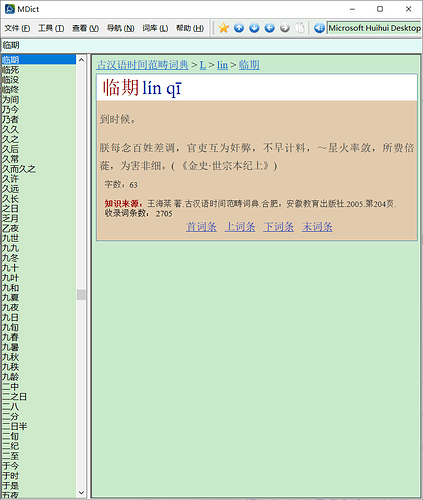The width and height of the screenshot is (423, 500).
Task: Open the 查看 (V) menu
Action: coord(86,28)
